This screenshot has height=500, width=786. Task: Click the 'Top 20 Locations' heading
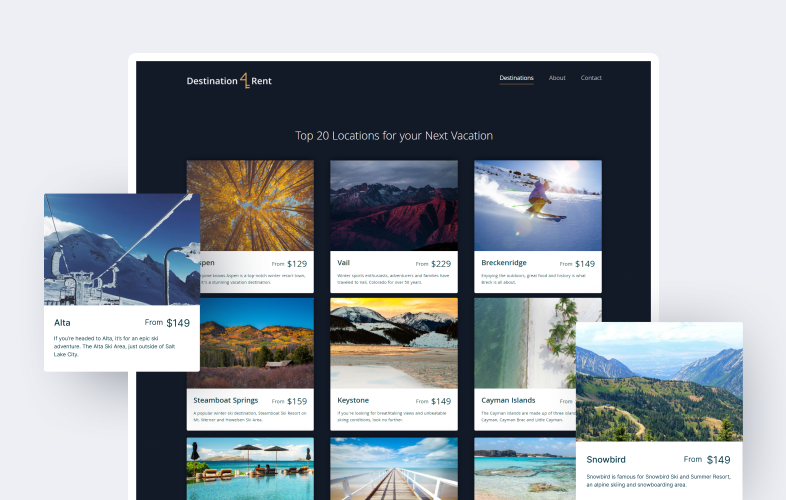click(x=394, y=136)
